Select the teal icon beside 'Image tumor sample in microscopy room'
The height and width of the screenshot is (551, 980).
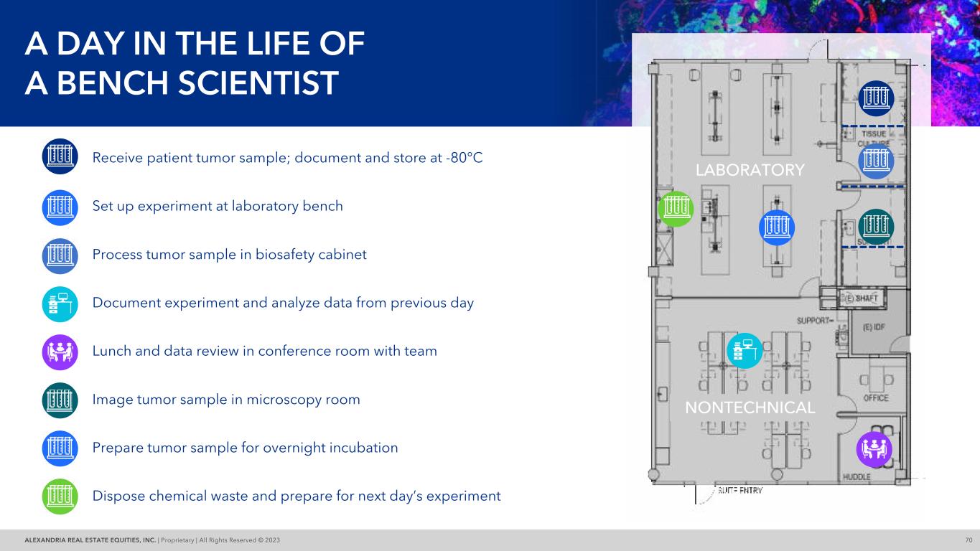(x=60, y=400)
